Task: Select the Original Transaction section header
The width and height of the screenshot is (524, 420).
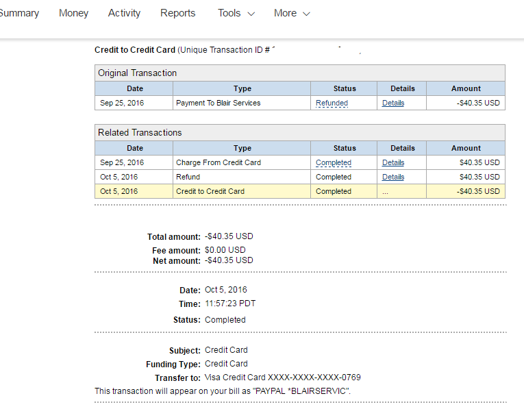Action: (x=138, y=73)
